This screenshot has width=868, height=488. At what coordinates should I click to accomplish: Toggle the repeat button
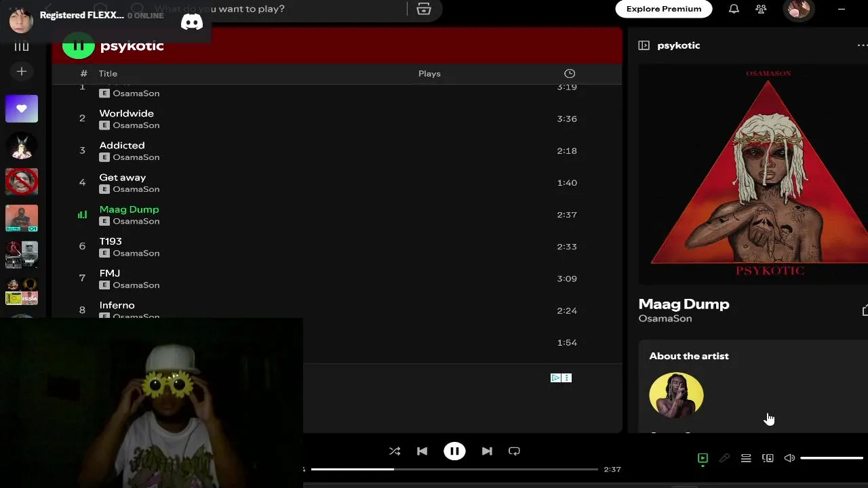point(514,451)
